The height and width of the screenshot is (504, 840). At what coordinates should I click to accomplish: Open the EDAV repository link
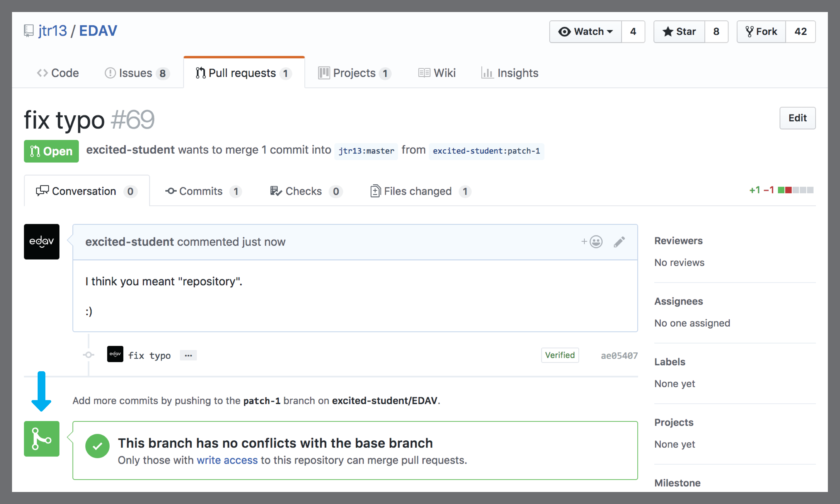pyautogui.click(x=98, y=31)
